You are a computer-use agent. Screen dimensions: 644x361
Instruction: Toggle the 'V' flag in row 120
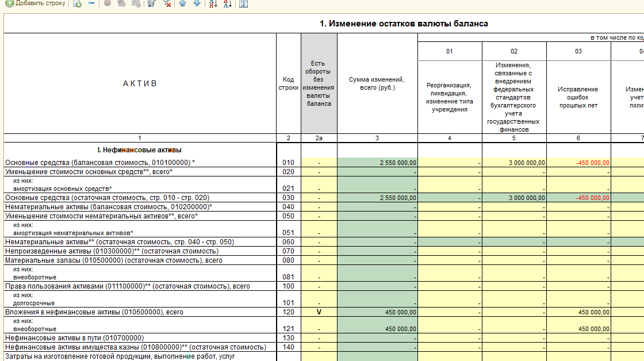pyautogui.click(x=319, y=312)
